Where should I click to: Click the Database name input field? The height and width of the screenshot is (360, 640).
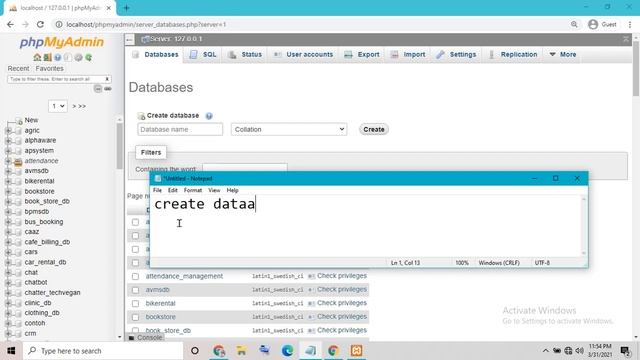coord(180,129)
